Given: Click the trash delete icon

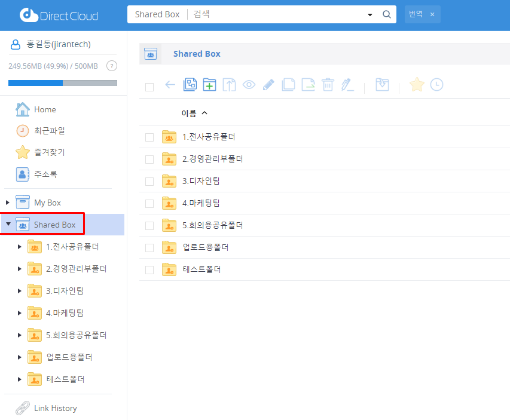Looking at the screenshot, I should [x=327, y=85].
